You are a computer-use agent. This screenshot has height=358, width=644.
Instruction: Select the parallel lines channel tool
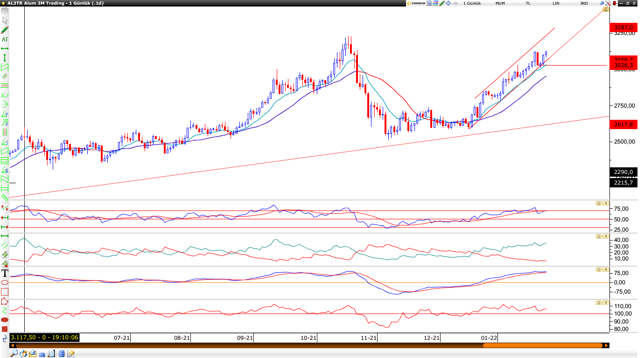(5, 67)
